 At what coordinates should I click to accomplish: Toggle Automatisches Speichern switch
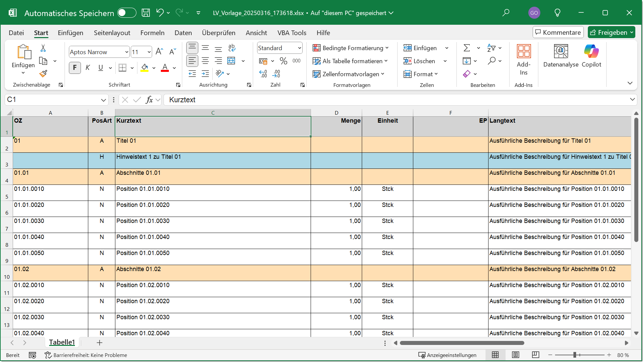tap(127, 13)
